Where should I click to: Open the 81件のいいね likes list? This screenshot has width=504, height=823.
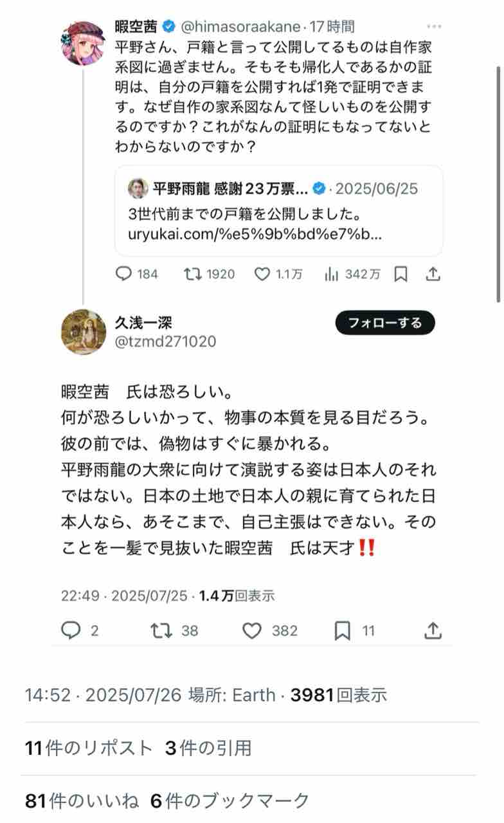tap(82, 800)
